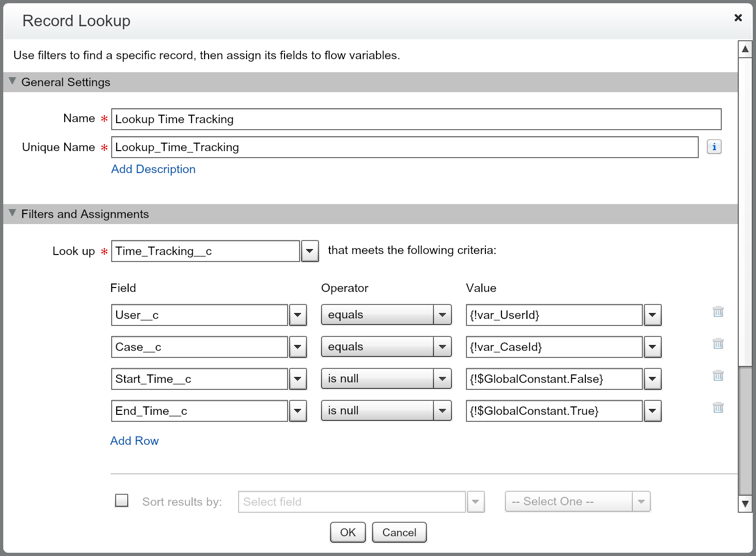
Task: Enable the Sort results by checkbox
Action: click(122, 501)
